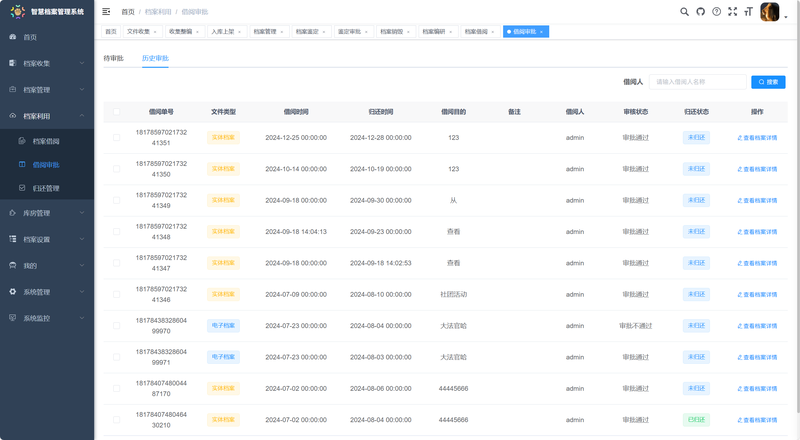Go to 首页 in the sidebar
Screen dimensions: 800x440
coord(30,37)
